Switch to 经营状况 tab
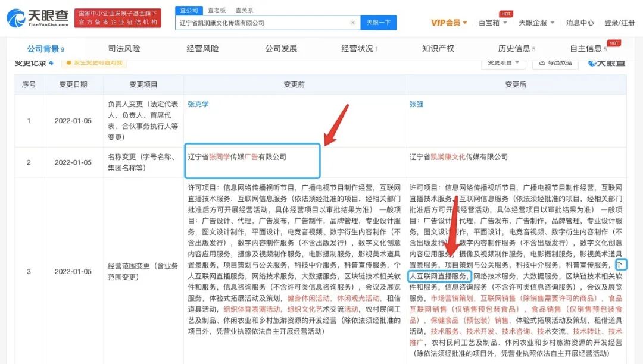Screen dimensions: 643x364 [359, 48]
